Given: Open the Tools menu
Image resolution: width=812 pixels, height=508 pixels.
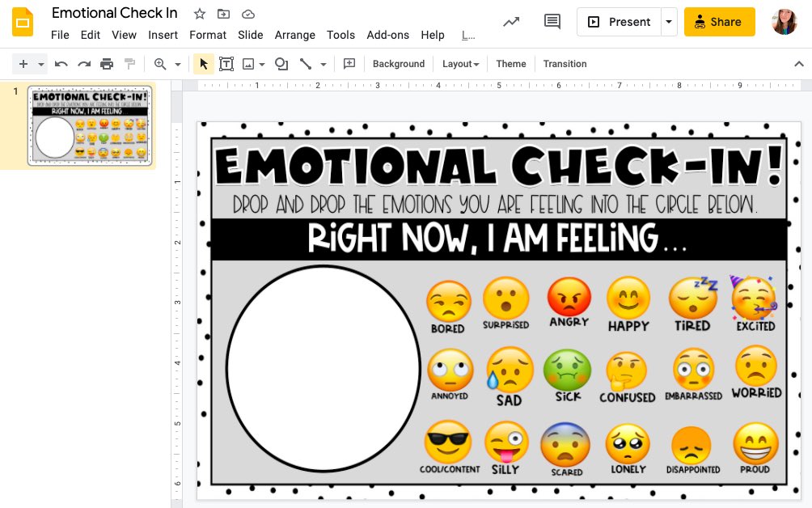Looking at the screenshot, I should 340,35.
